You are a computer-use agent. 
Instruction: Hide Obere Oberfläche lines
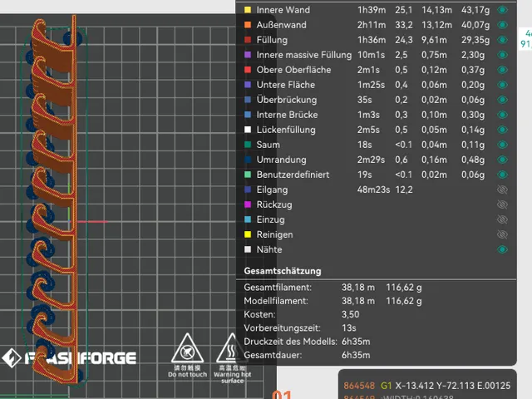[502, 70]
